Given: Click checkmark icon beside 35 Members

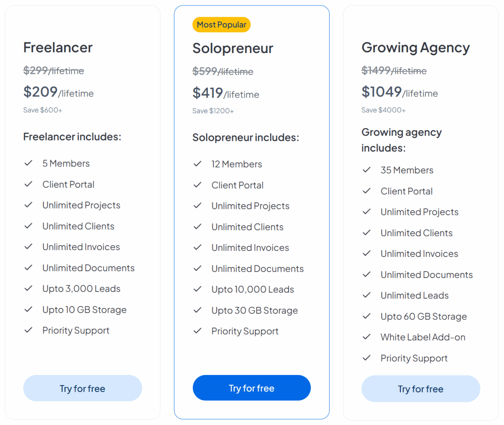Looking at the screenshot, I should coord(367,170).
